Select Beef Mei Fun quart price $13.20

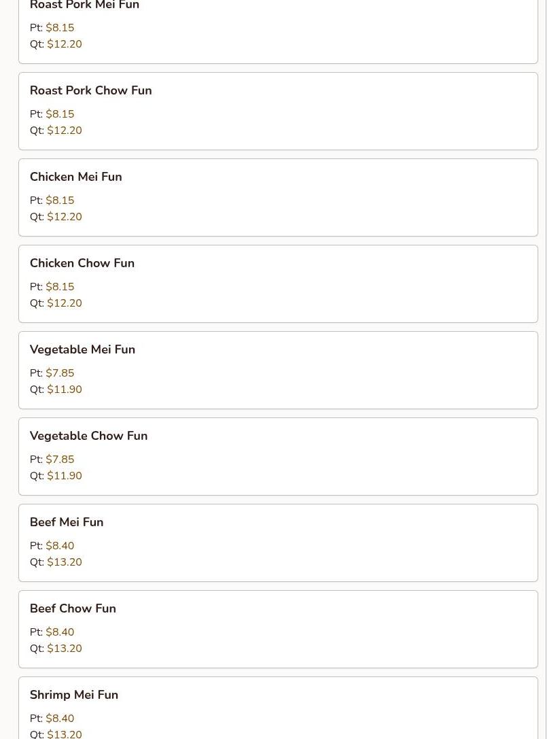[64, 562]
